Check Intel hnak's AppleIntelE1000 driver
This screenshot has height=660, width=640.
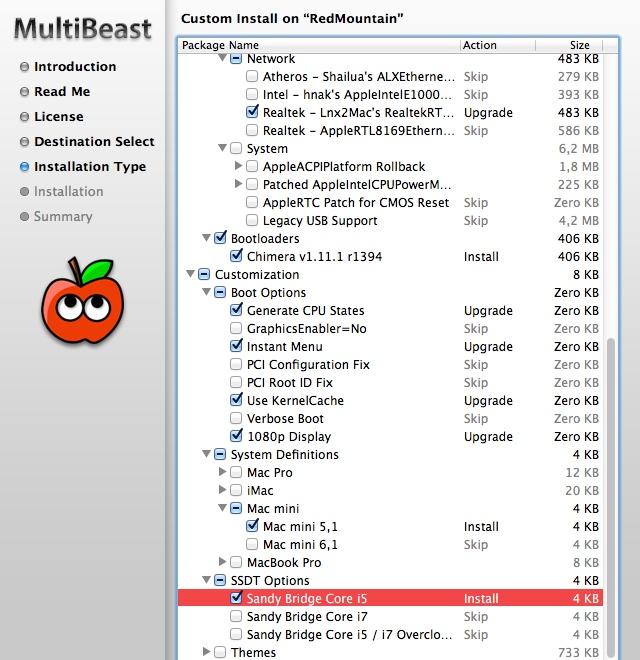tap(252, 94)
